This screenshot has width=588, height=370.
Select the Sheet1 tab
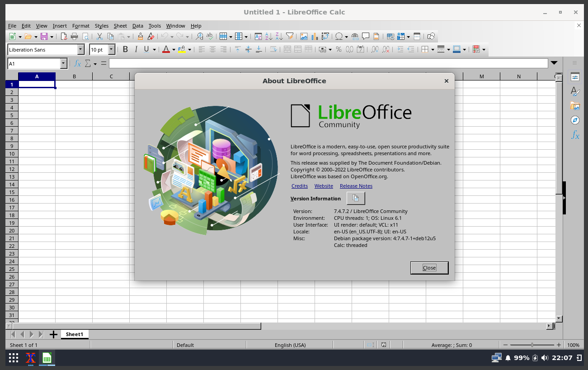point(74,334)
